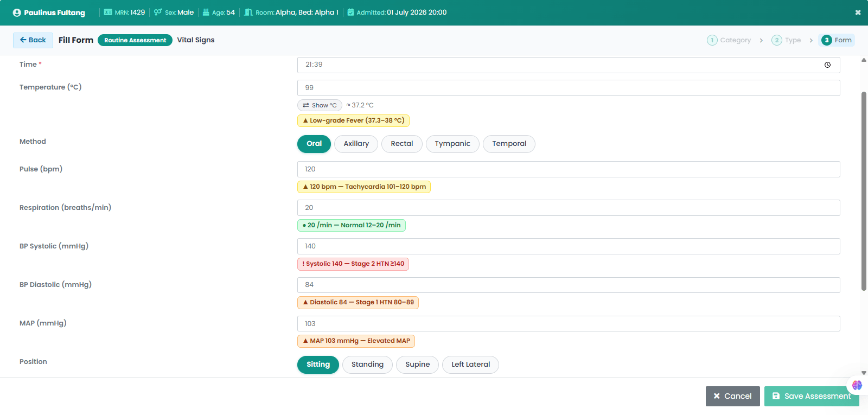Image resolution: width=868 pixels, height=415 pixels.
Task: Select Tympanic temperature method
Action: click(452, 144)
